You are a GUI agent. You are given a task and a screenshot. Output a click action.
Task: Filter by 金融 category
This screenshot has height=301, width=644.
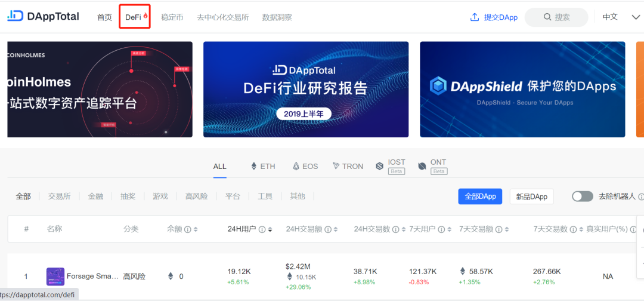point(95,196)
